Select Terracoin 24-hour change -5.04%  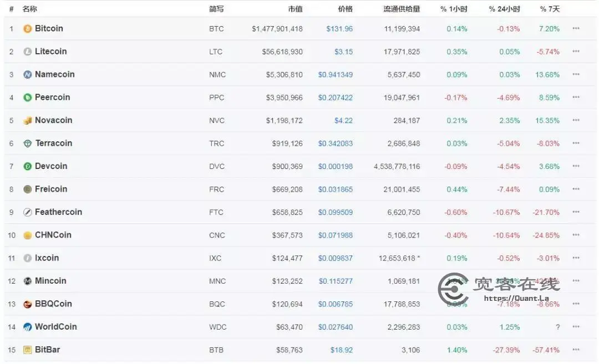click(509, 143)
